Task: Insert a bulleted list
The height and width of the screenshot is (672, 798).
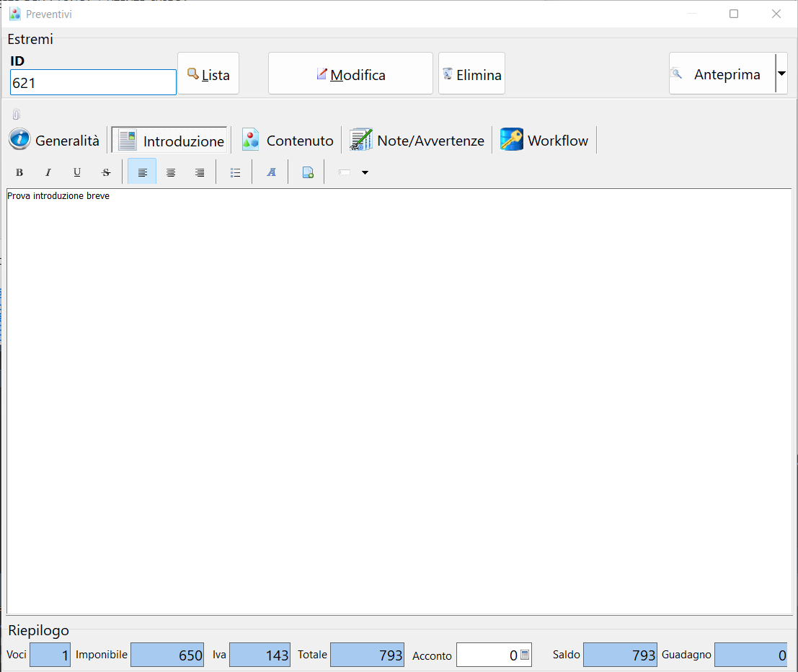Action: 235,172
